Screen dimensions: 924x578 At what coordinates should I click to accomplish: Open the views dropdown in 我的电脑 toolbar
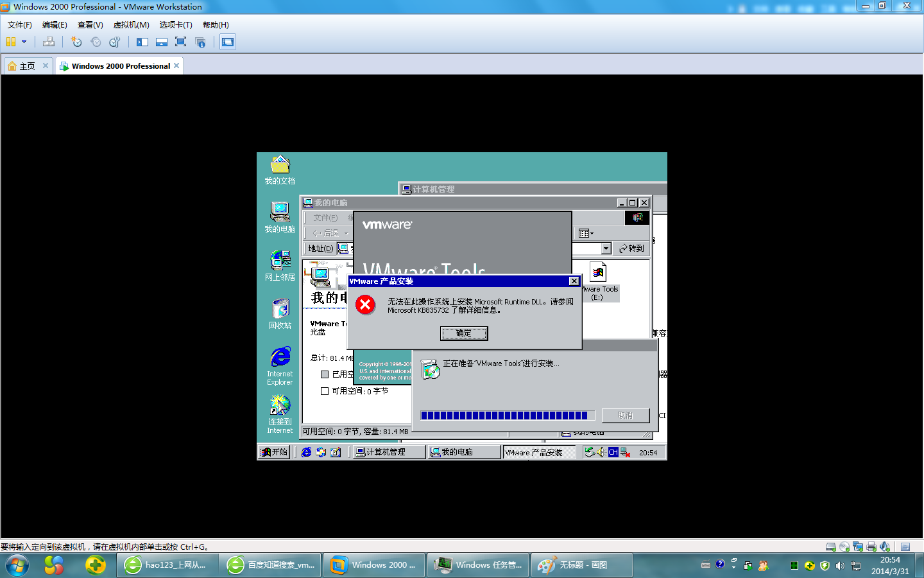pos(586,233)
